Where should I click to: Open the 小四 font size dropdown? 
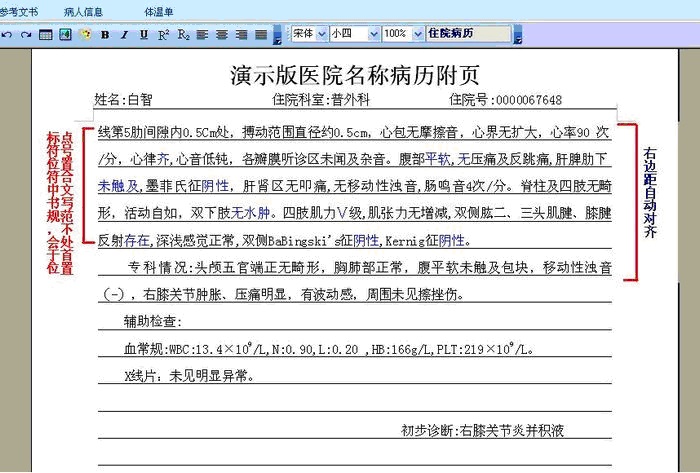tap(374, 34)
